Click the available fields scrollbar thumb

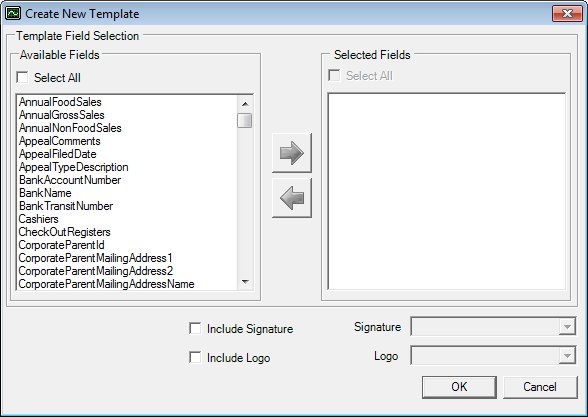245,120
